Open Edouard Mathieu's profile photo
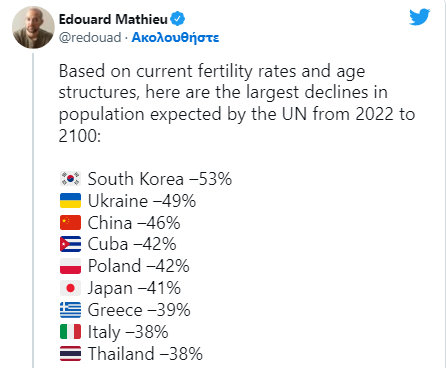This screenshot has height=368, width=446. click(x=33, y=27)
